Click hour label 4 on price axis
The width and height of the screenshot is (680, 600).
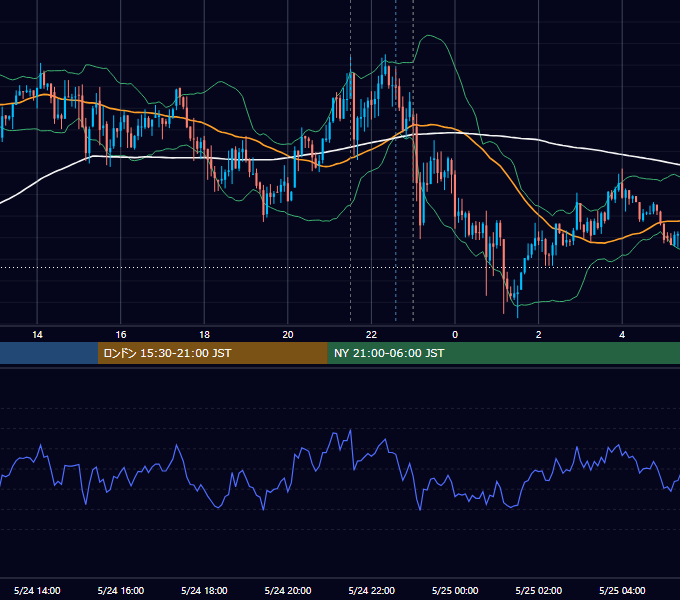coord(622,335)
